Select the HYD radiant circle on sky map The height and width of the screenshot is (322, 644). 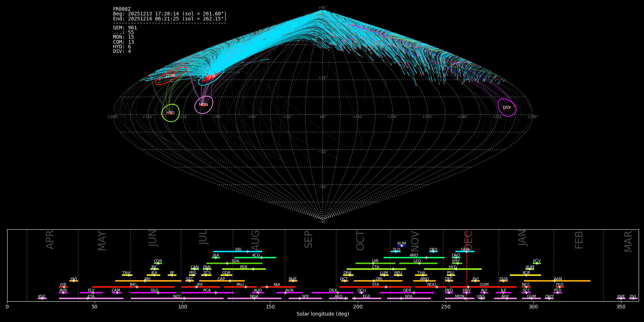(x=170, y=113)
